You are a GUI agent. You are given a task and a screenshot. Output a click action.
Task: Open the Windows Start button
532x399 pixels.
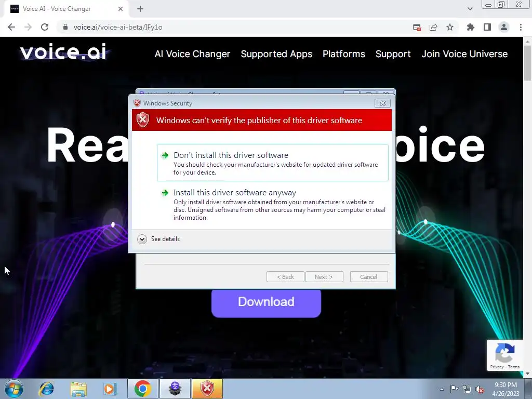pyautogui.click(x=14, y=389)
